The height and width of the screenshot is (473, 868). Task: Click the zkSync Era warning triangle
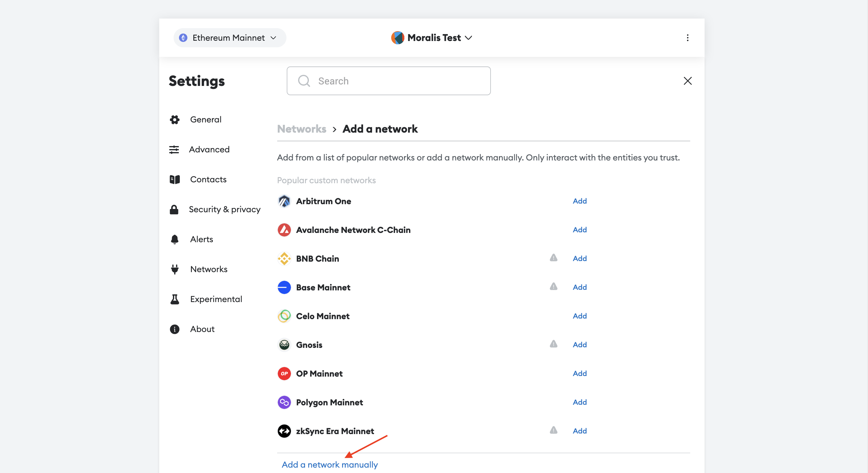tap(553, 430)
